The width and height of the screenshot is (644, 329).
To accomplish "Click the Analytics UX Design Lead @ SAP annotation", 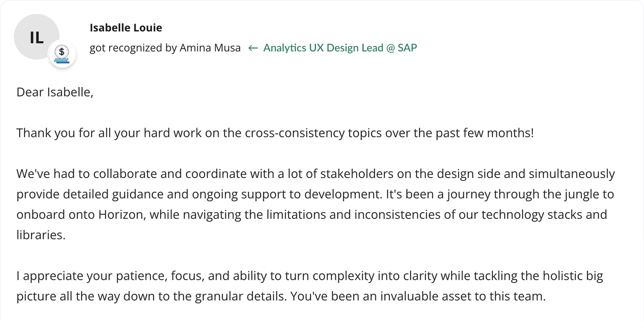I will tap(340, 48).
